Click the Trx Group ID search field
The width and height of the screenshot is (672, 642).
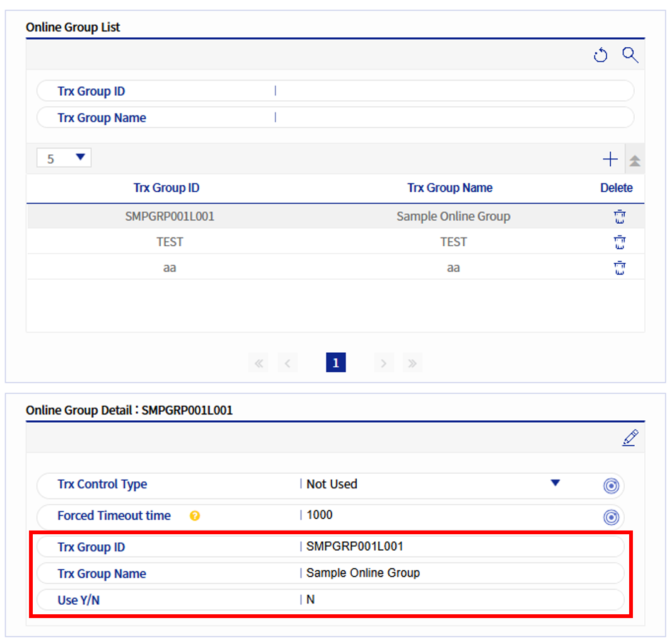click(x=453, y=91)
